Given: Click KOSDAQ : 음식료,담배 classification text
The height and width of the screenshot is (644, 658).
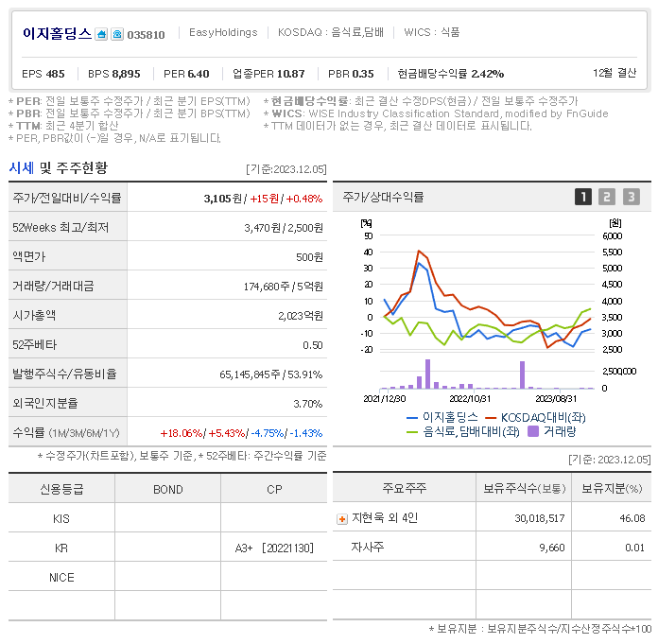Looking at the screenshot, I should [331, 32].
